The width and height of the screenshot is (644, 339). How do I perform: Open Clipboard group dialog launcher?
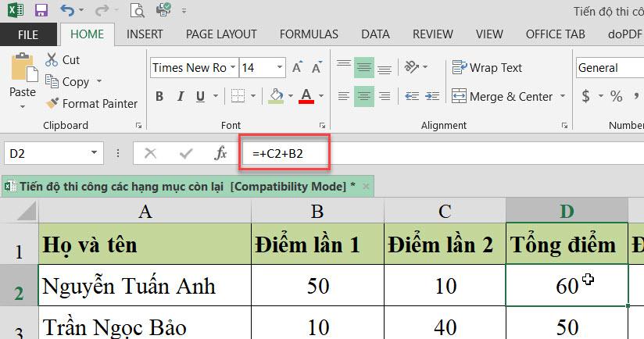click(x=139, y=126)
